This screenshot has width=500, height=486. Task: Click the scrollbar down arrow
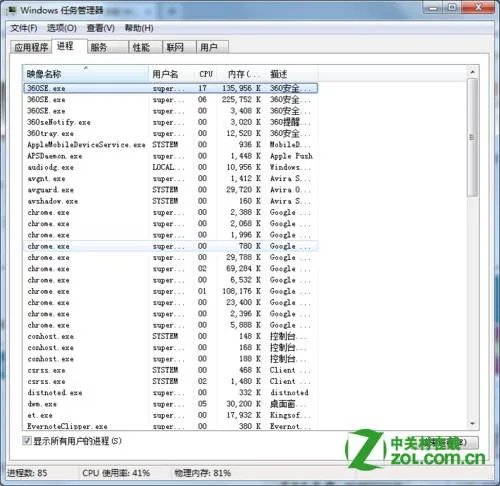point(472,424)
